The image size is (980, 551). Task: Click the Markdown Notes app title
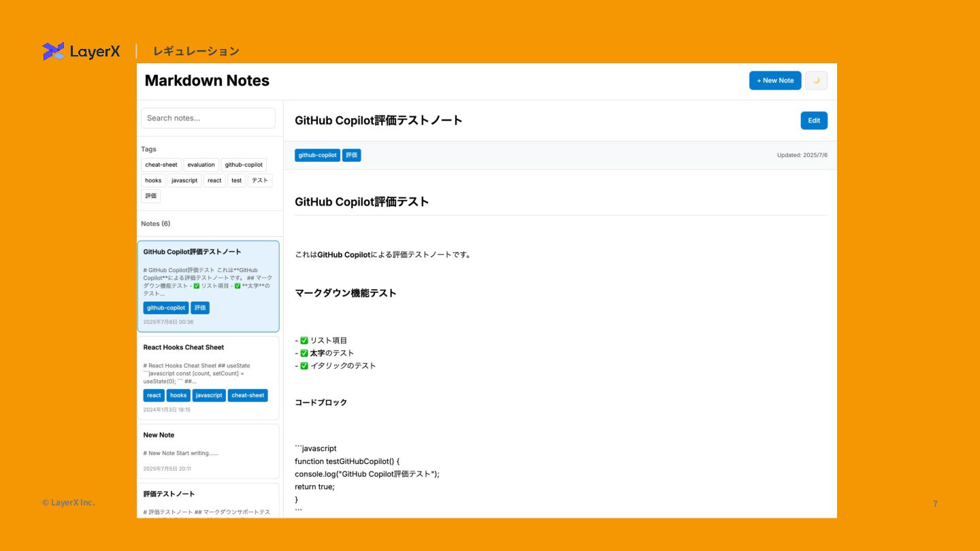coord(207,80)
